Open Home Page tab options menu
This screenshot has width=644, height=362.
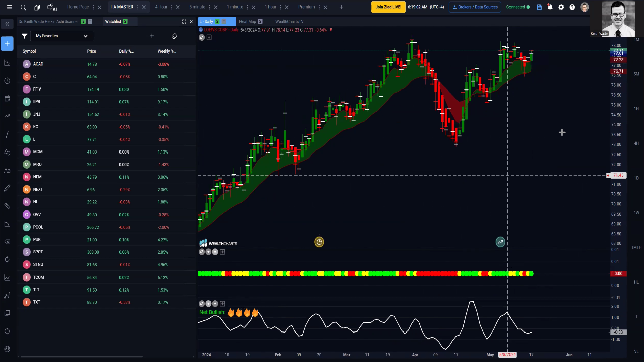(x=93, y=7)
